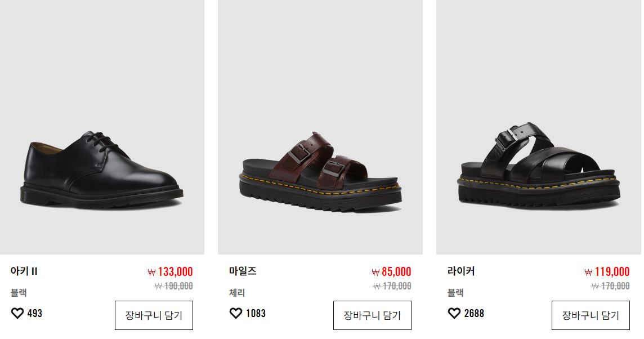Image resolution: width=644 pixels, height=339 pixels.
Task: Add 마일즈 체리 sandal to cart
Action: pyautogui.click(x=372, y=315)
